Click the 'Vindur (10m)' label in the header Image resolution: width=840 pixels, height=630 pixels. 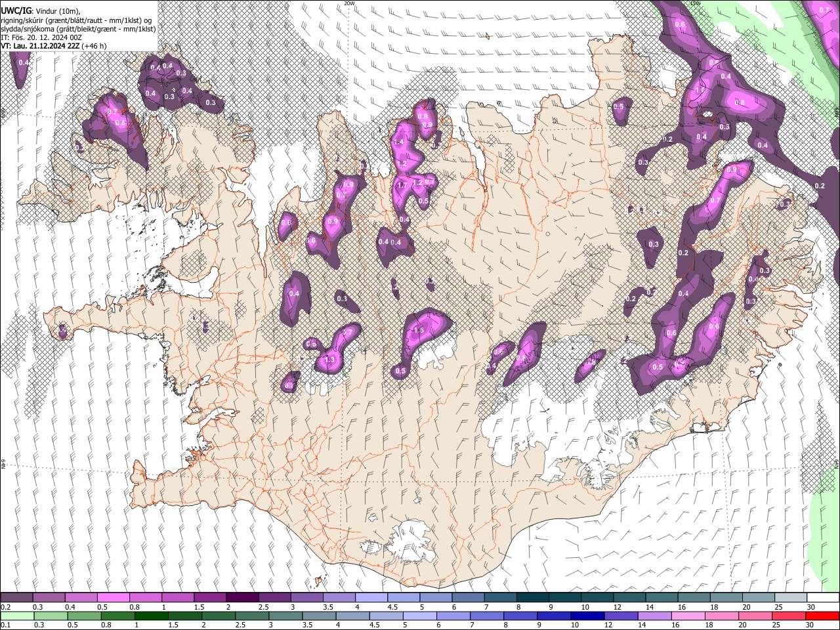(x=57, y=11)
